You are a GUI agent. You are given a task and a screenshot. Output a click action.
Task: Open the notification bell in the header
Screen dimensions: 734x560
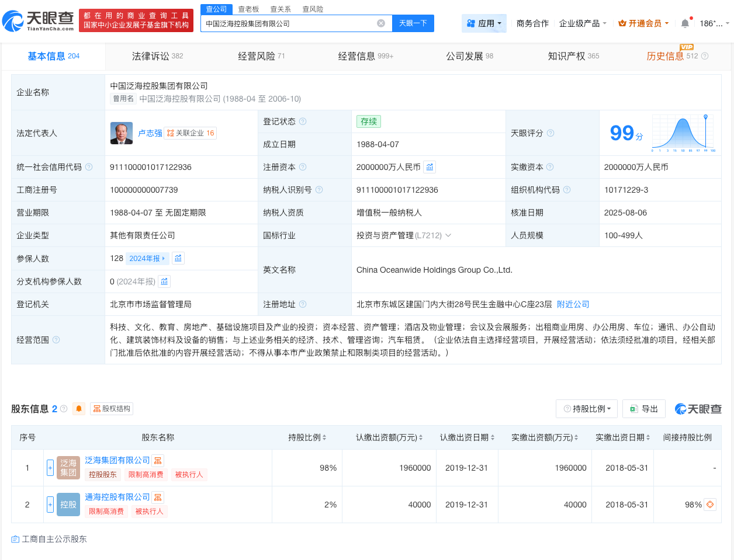pos(685,23)
